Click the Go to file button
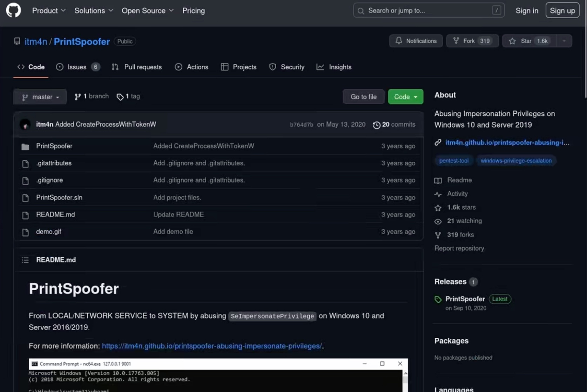Viewport: 587px width, 392px height. pos(363,97)
